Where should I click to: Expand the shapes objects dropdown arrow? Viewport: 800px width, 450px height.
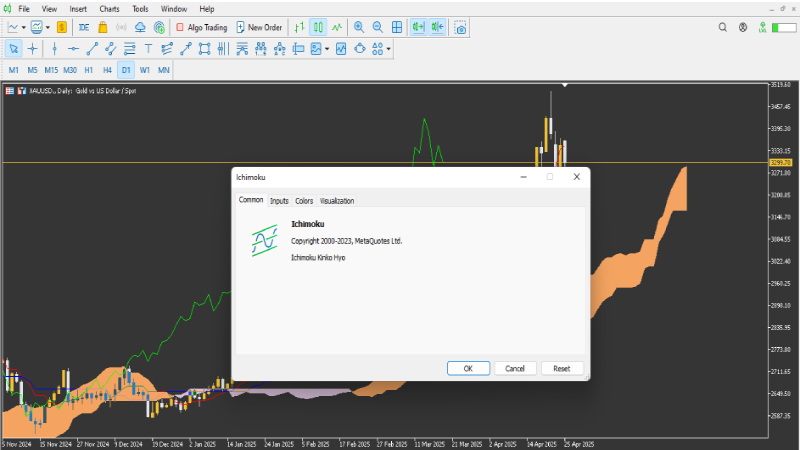click(389, 49)
